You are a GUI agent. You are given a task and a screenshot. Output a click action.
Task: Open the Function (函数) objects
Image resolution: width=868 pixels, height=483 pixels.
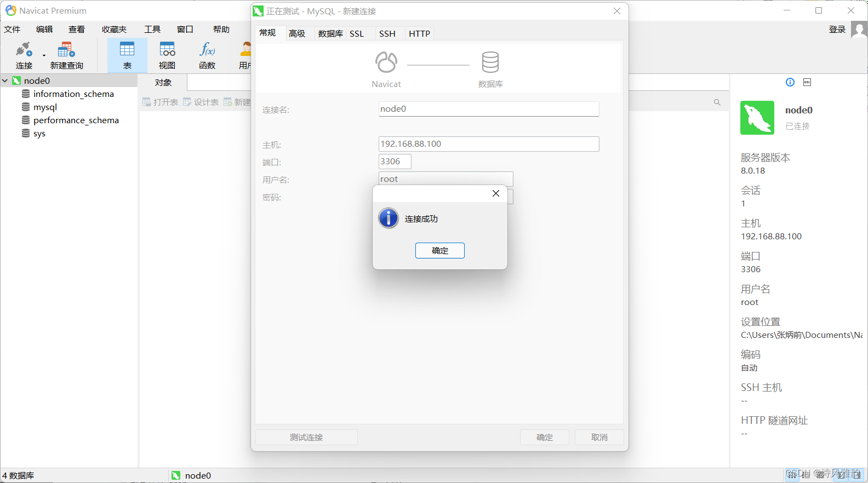coord(207,56)
